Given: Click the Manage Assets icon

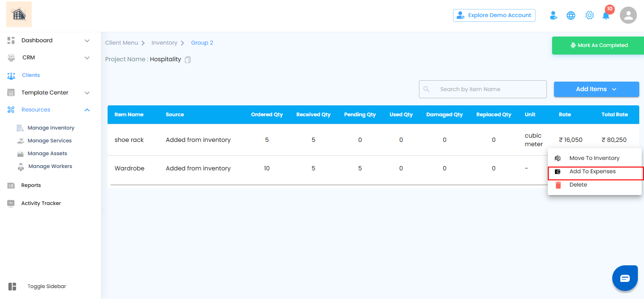Looking at the screenshot, I should coord(20,153).
